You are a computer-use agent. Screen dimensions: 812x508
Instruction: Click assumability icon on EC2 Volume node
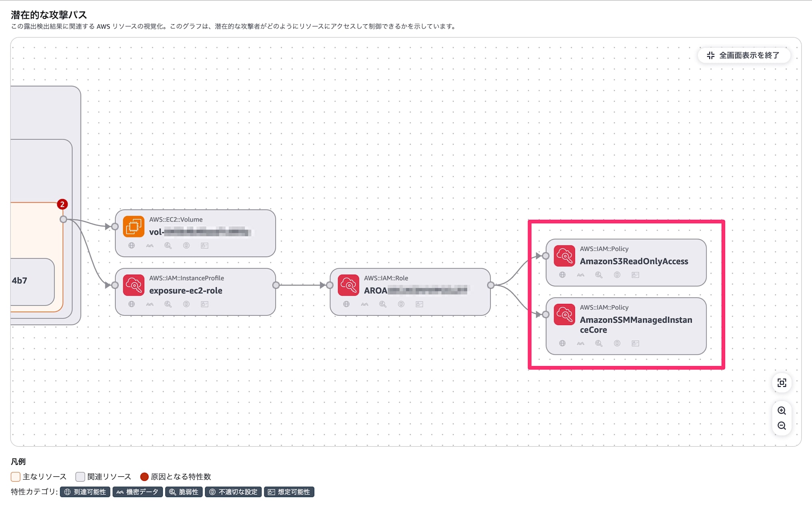click(205, 245)
